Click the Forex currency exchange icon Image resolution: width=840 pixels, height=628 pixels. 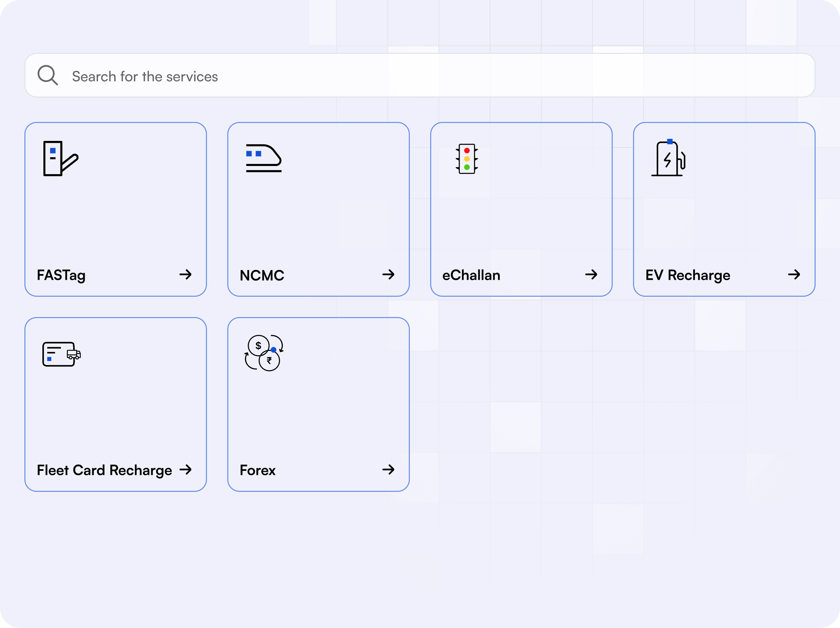(264, 353)
